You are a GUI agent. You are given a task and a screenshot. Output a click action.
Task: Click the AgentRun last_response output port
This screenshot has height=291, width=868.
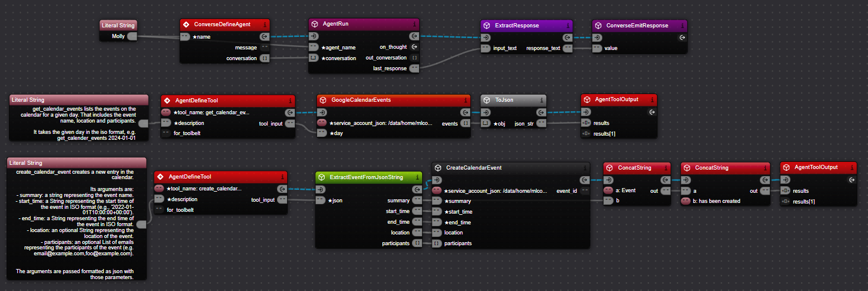coord(414,68)
